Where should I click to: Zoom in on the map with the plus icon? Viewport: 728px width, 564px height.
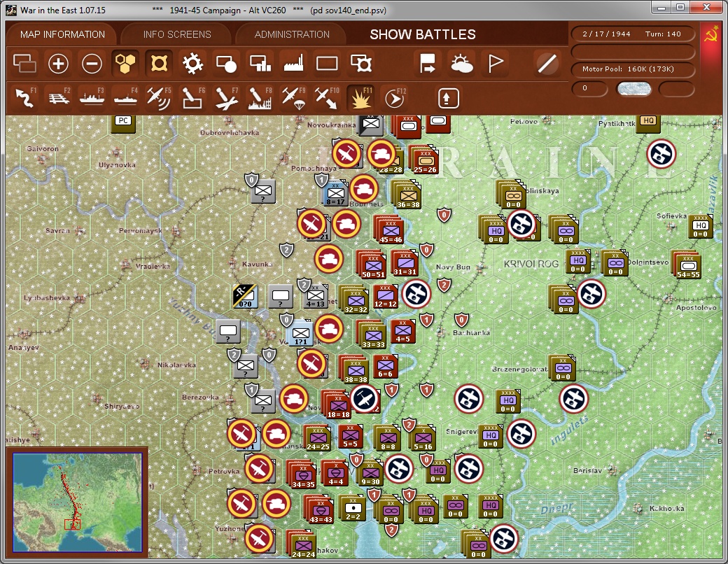point(58,63)
